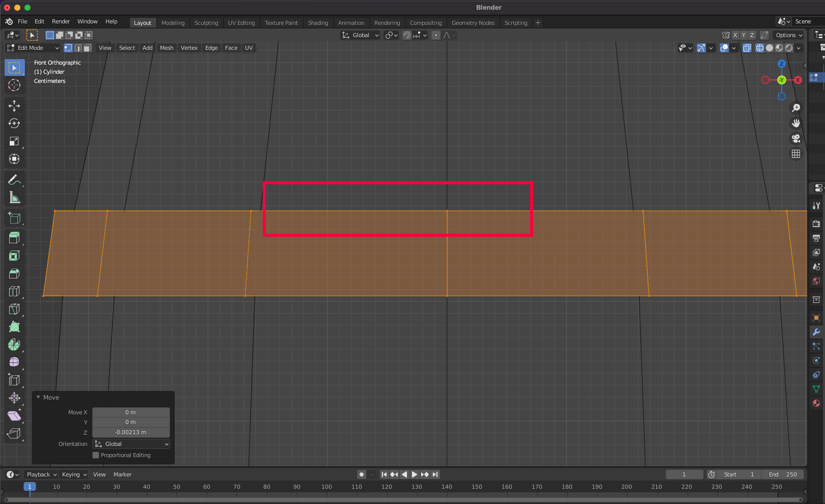Click the Play animation button
825x504 pixels.
click(415, 474)
